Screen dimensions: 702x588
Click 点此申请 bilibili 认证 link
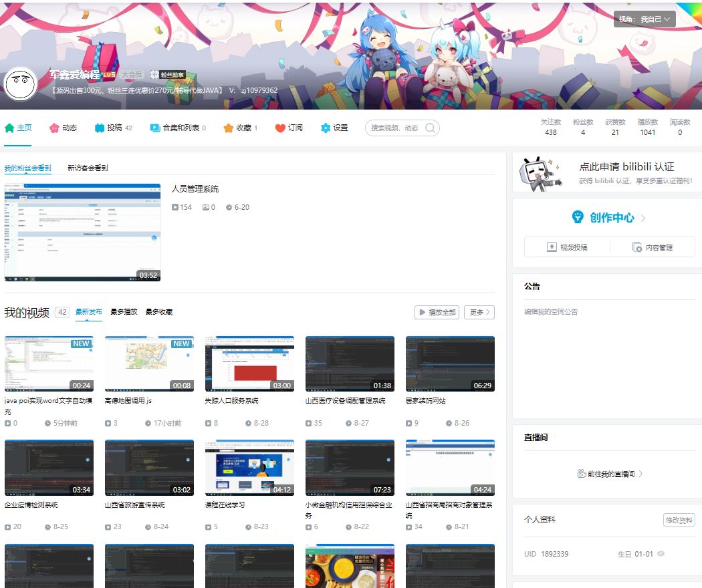coord(627,167)
